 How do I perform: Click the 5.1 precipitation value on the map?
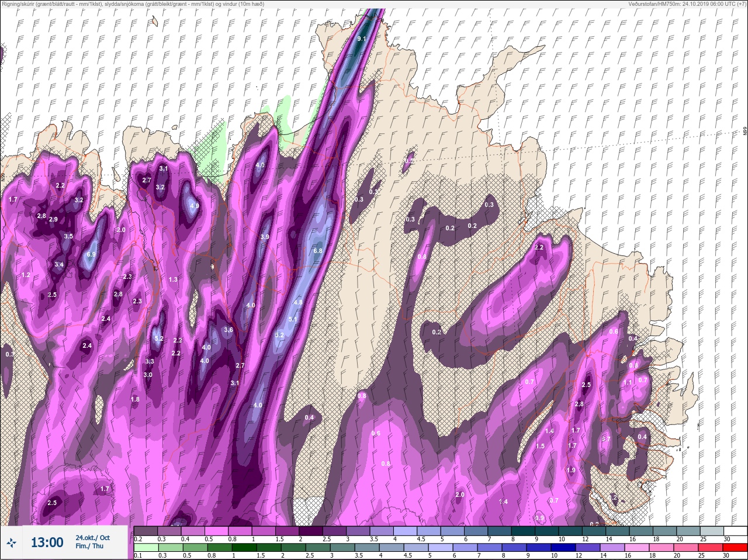[293, 319]
